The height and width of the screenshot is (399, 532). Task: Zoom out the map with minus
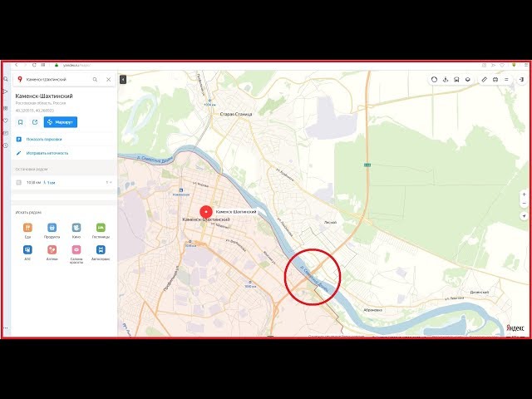[x=525, y=203]
